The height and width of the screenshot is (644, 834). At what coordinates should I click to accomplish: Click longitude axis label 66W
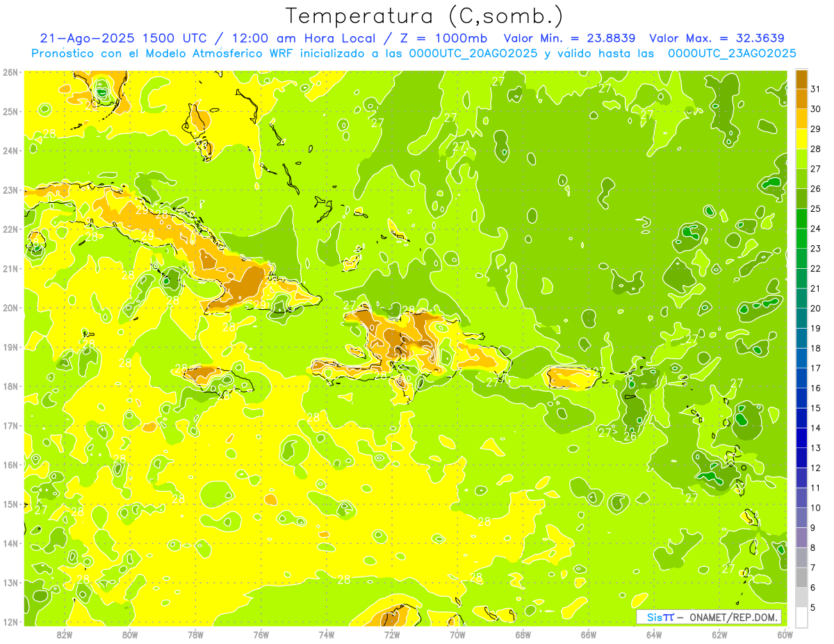[x=588, y=634]
